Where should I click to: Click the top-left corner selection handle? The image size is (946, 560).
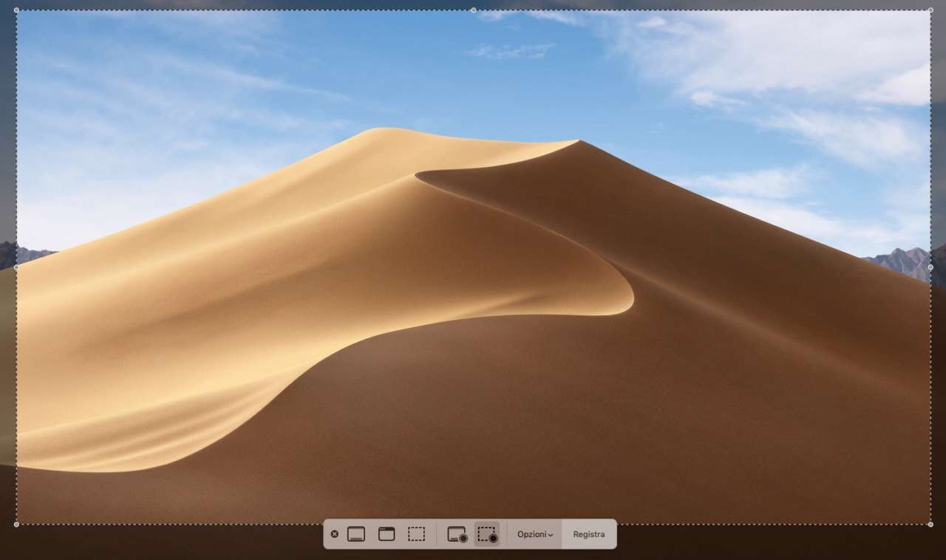click(x=16, y=10)
